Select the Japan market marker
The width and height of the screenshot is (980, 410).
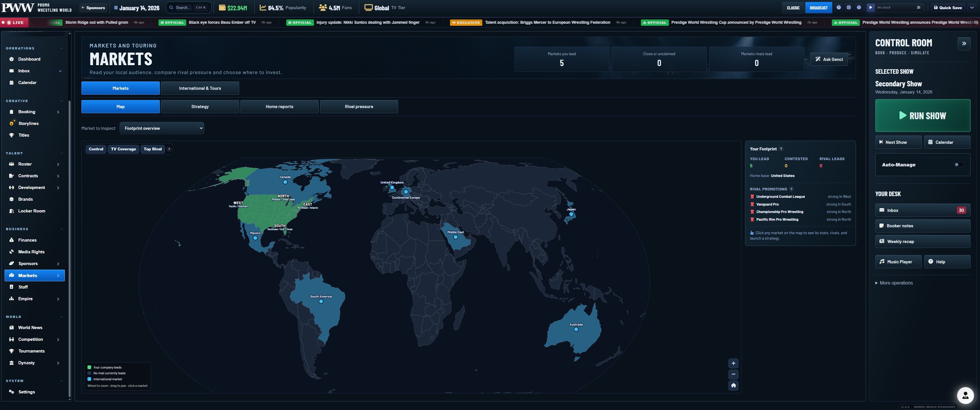[x=571, y=214]
